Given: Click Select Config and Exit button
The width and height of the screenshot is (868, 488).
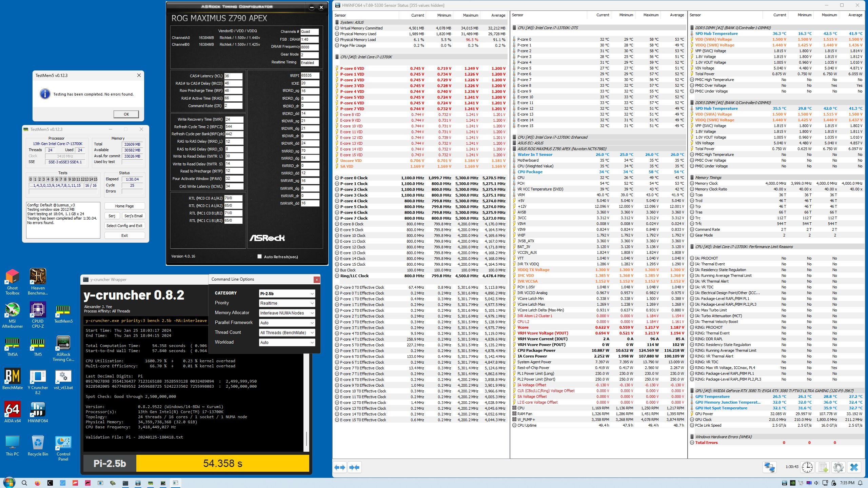Looking at the screenshot, I should click(x=124, y=226).
